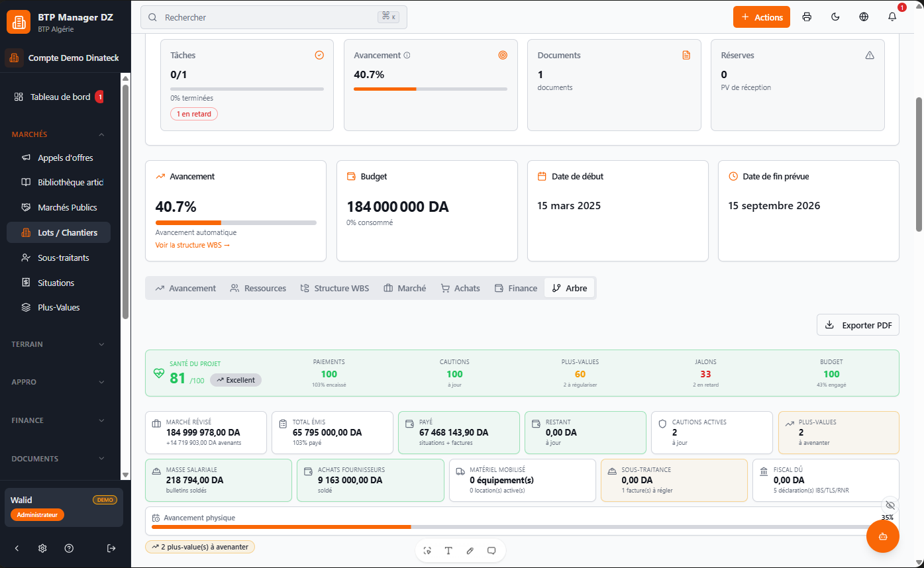Click the Masse salariale helmet icon
Image resolution: width=924 pixels, height=568 pixels.
[156, 471]
